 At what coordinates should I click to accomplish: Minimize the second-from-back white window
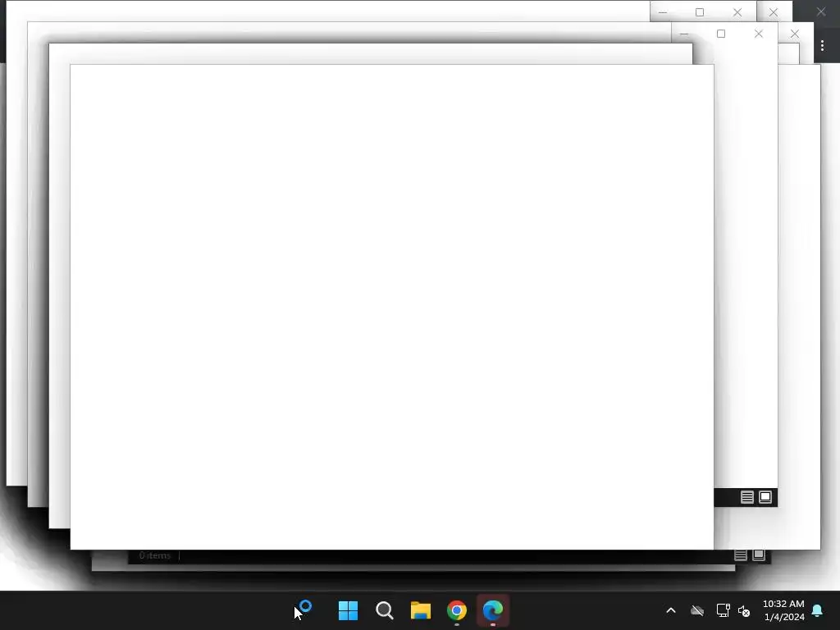684,34
